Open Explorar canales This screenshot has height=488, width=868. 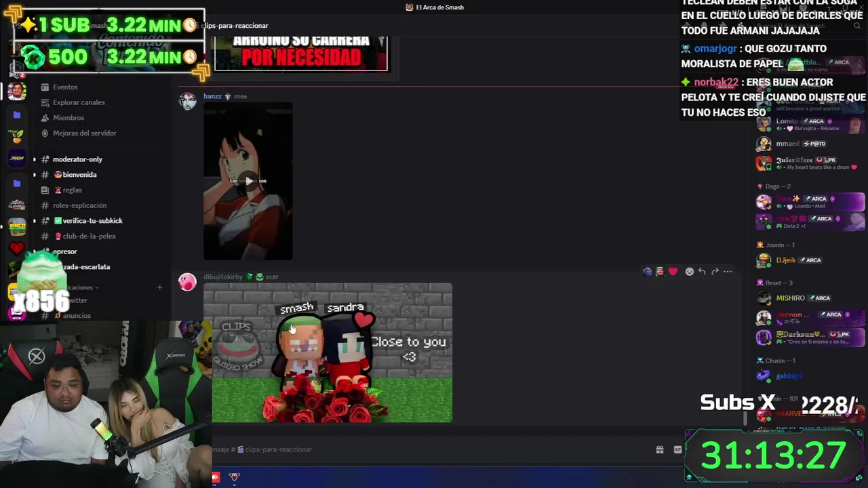(x=79, y=102)
